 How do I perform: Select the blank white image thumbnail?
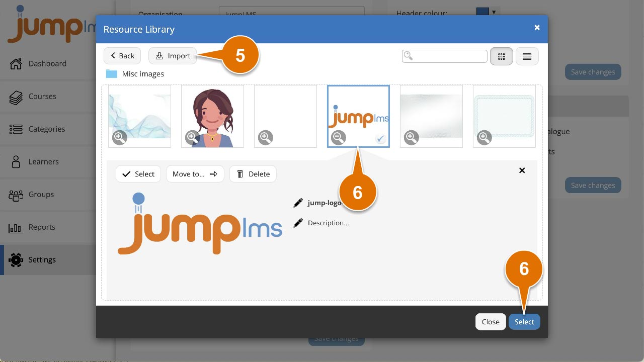coord(285,116)
